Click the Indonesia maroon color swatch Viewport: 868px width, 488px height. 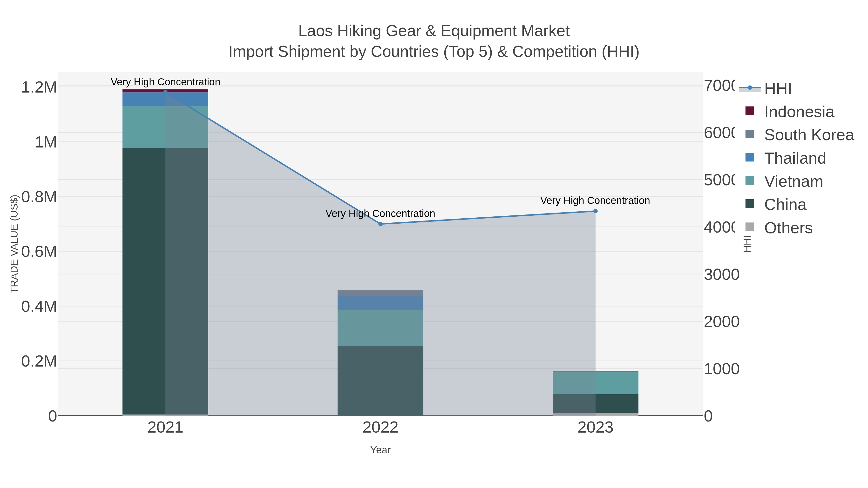pyautogui.click(x=750, y=110)
